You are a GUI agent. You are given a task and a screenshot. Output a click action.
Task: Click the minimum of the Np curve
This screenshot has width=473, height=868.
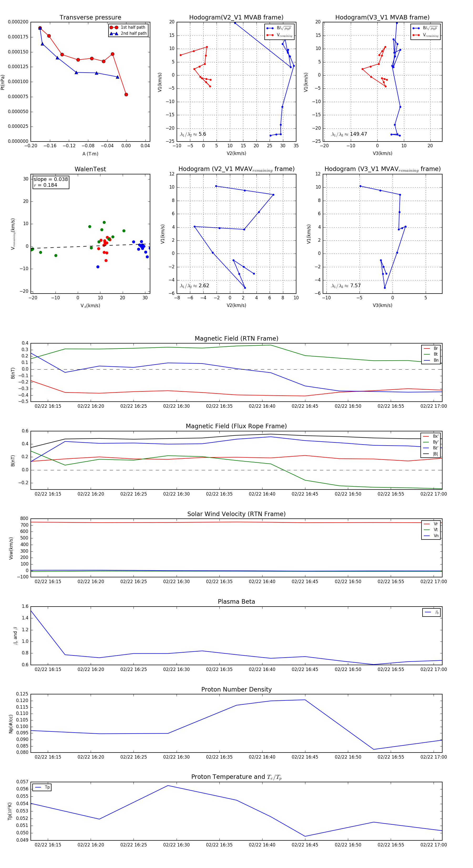(374, 749)
